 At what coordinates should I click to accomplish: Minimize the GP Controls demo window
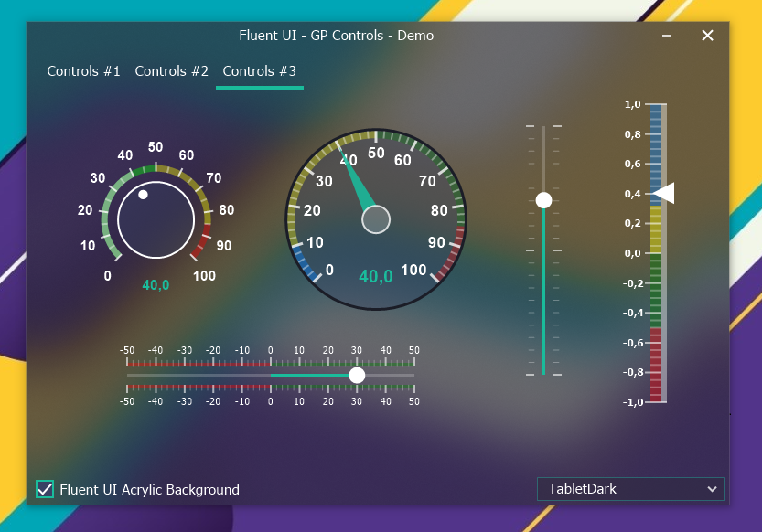pos(667,36)
